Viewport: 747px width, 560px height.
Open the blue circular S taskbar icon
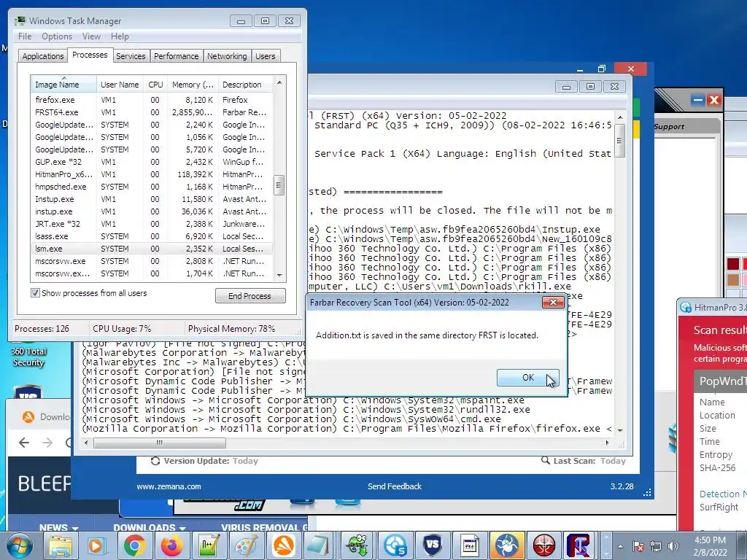(395, 545)
